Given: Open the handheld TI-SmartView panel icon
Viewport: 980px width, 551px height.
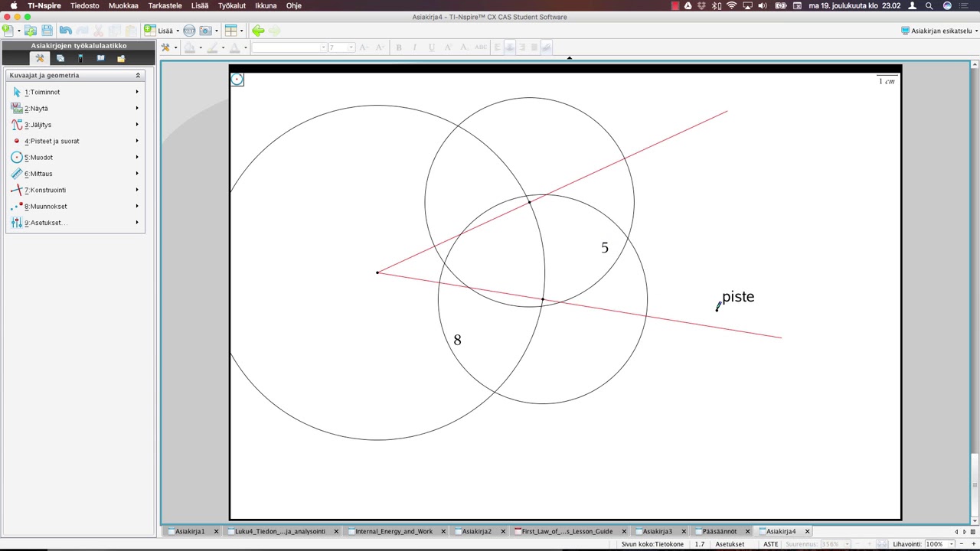Looking at the screenshot, I should (80, 58).
